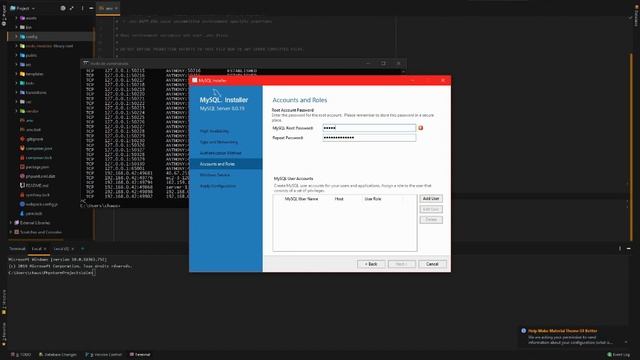640x360 pixels.
Task: Click the .env file in project tree
Action: [x=27, y=120]
